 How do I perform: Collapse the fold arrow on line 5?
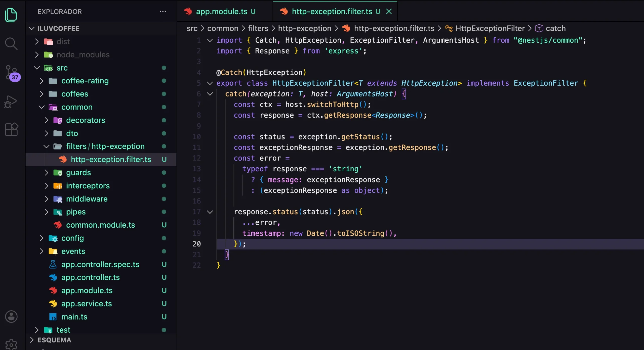(x=210, y=83)
